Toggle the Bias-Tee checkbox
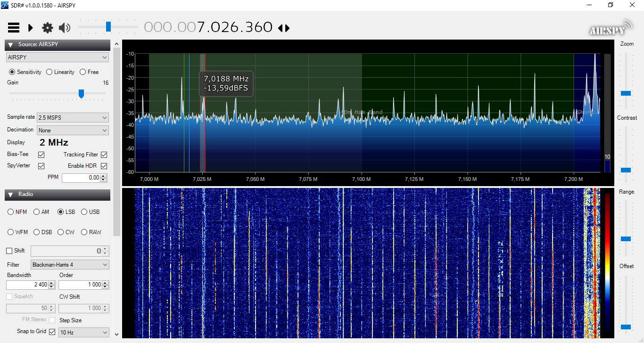Image resolution: width=644 pixels, height=343 pixels. point(41,155)
